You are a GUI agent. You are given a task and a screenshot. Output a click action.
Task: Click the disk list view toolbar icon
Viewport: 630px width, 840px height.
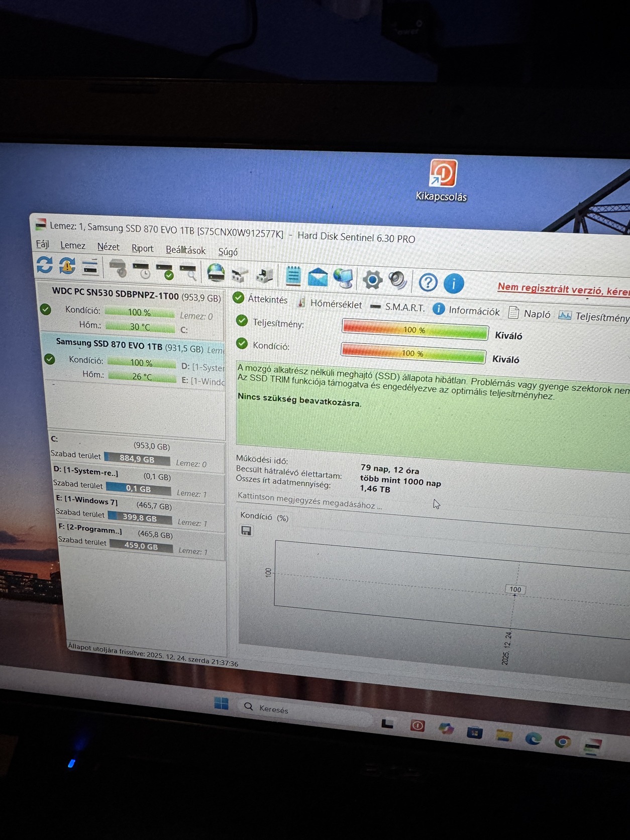(90, 267)
